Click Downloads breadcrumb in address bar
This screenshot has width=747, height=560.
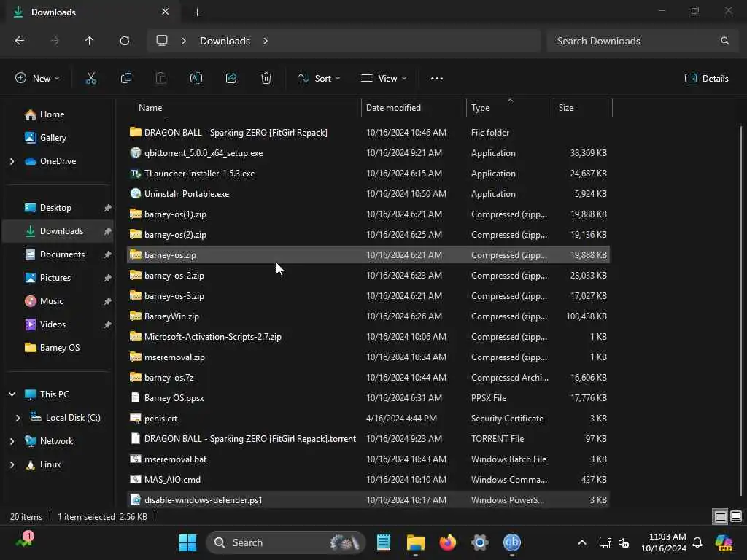pyautogui.click(x=225, y=41)
